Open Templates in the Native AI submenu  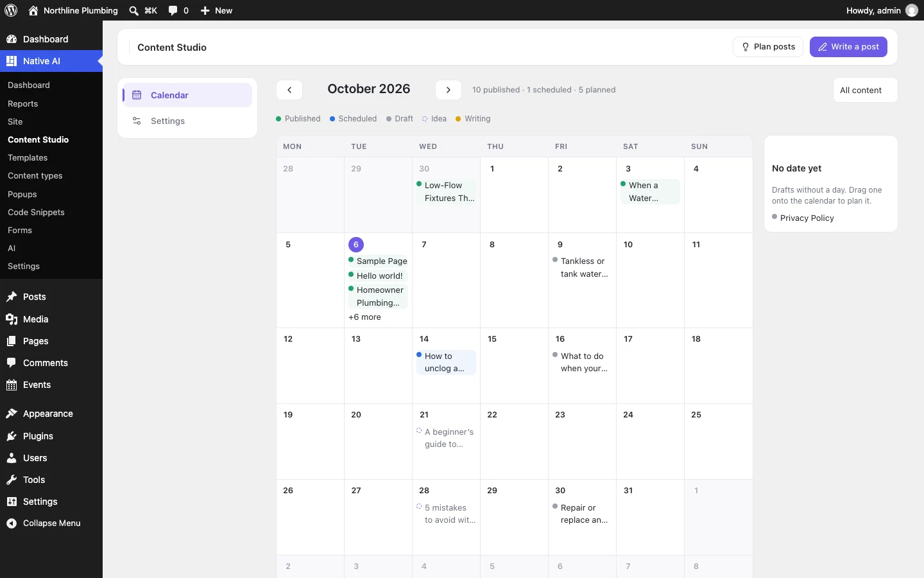[28, 157]
